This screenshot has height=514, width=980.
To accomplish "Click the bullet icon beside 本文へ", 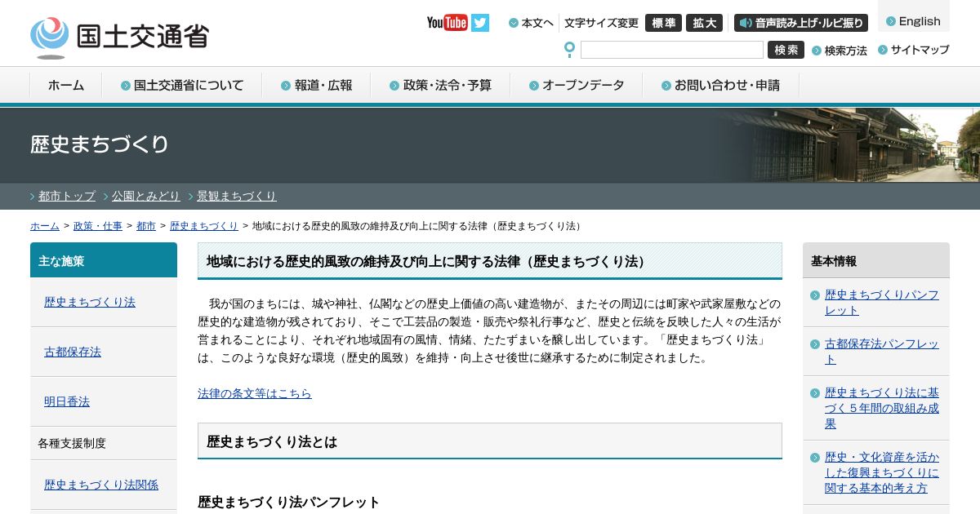I will 514,23.
